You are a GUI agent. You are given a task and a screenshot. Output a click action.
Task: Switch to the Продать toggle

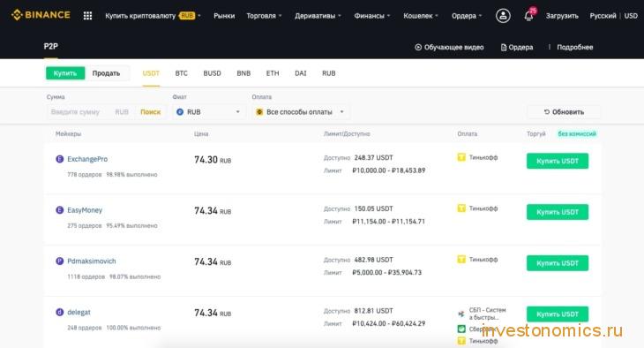[106, 73]
